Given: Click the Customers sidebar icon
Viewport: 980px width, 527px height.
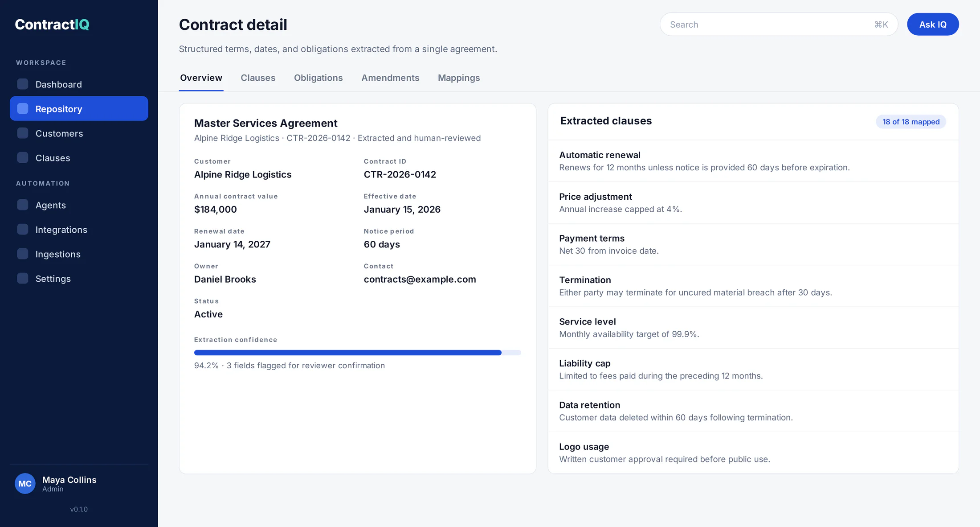Looking at the screenshot, I should [23, 133].
